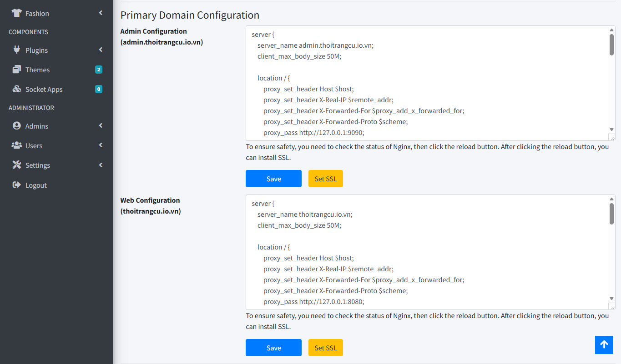Click the Web textarea scrollbar thumb
The image size is (621, 364).
click(x=611, y=214)
